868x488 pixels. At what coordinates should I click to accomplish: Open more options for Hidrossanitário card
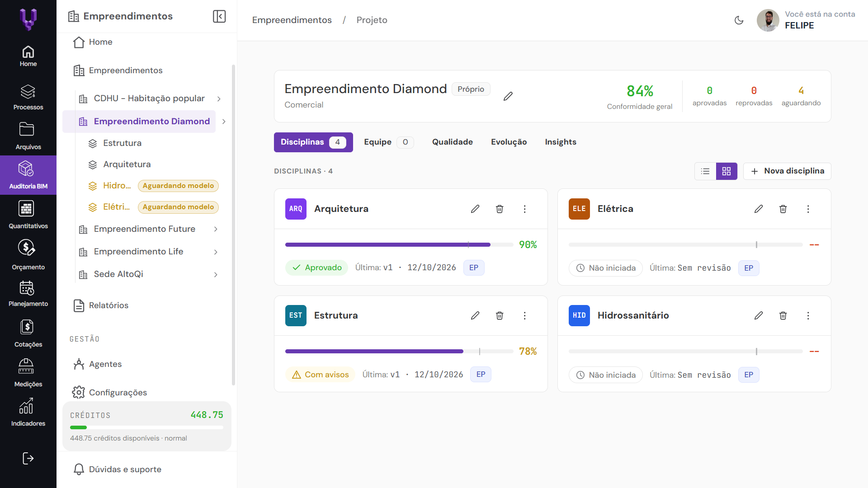pos(808,315)
